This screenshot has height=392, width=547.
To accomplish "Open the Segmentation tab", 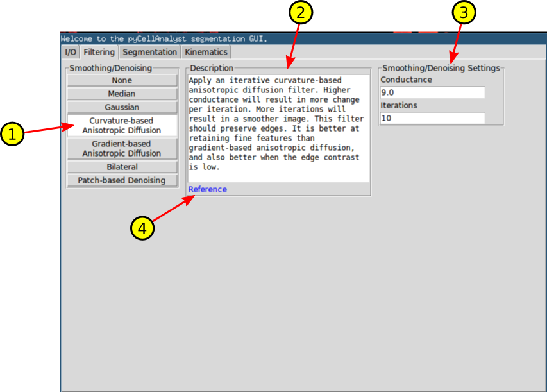I will (x=149, y=53).
